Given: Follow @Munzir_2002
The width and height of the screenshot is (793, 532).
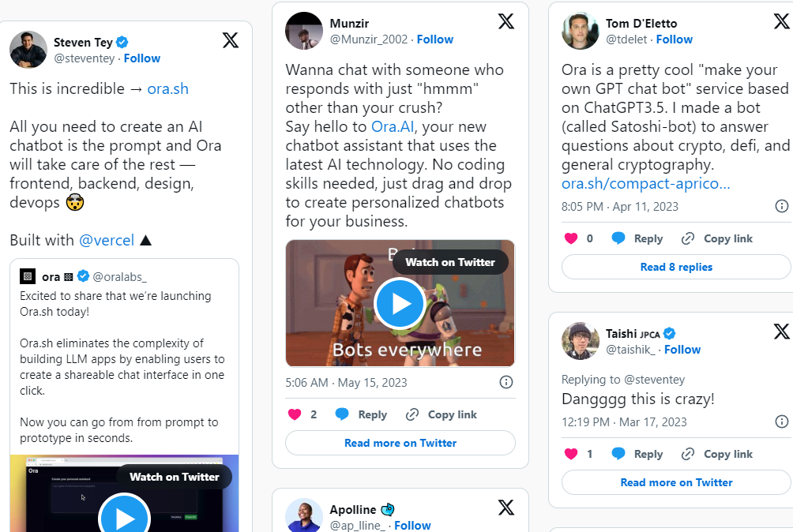Looking at the screenshot, I should pyautogui.click(x=435, y=39).
